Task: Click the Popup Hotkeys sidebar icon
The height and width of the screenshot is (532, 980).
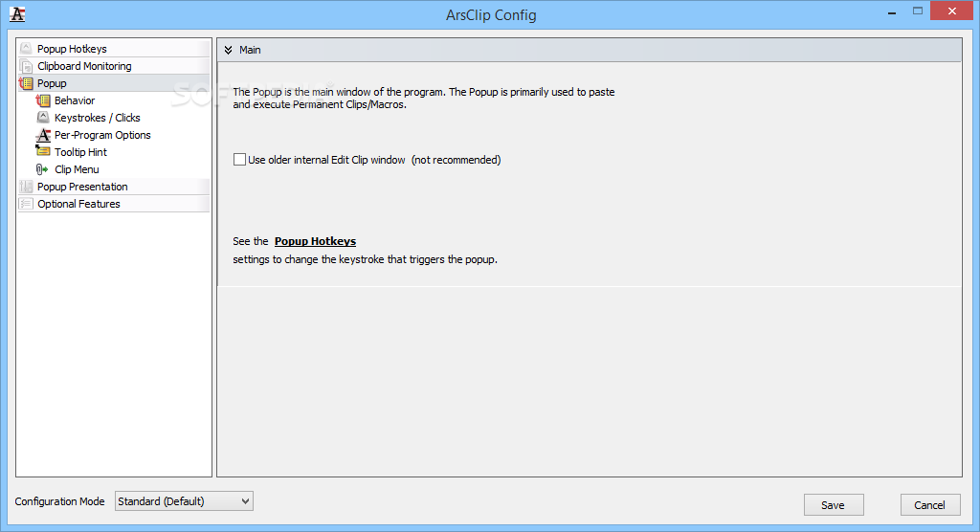Action: 26,48
